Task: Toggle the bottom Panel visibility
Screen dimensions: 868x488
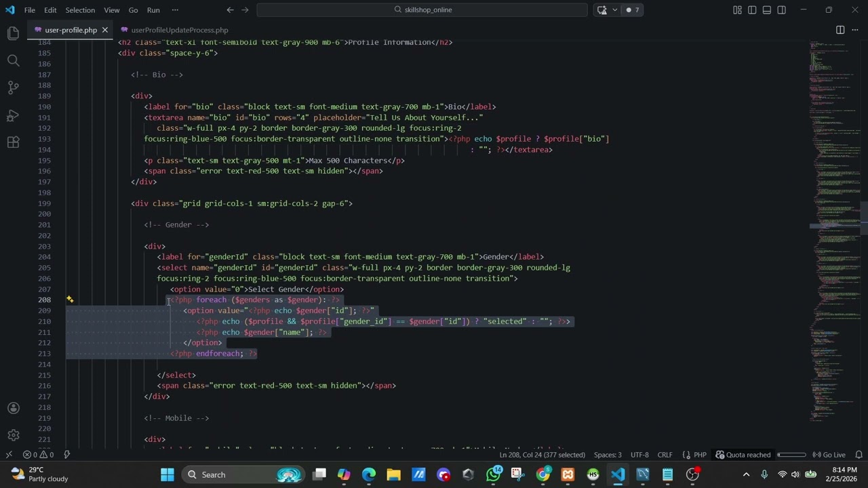Action: pos(767,9)
